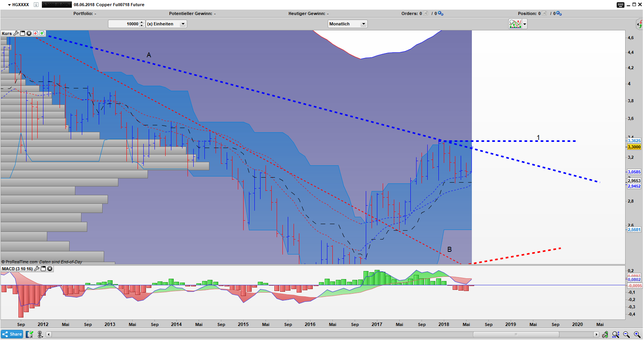Viewport: 644px width, 341px height.
Task: Click the 3,3000 current price axis tag
Action: [x=634, y=147]
